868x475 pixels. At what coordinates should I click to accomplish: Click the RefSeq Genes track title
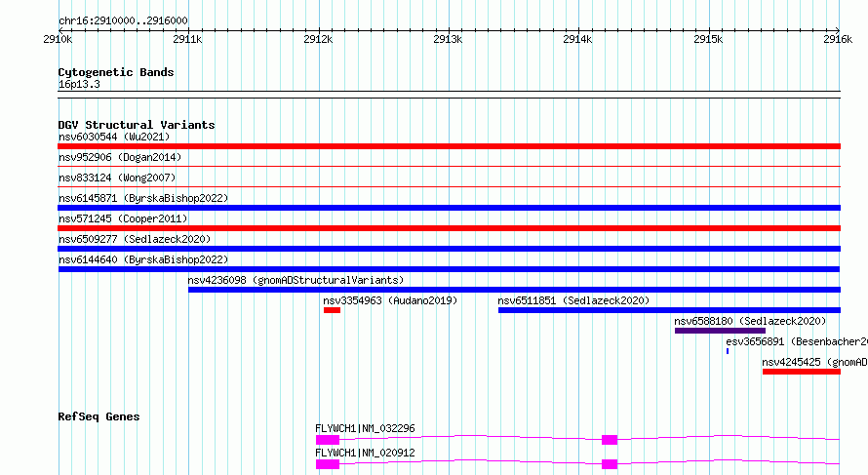pos(99,416)
